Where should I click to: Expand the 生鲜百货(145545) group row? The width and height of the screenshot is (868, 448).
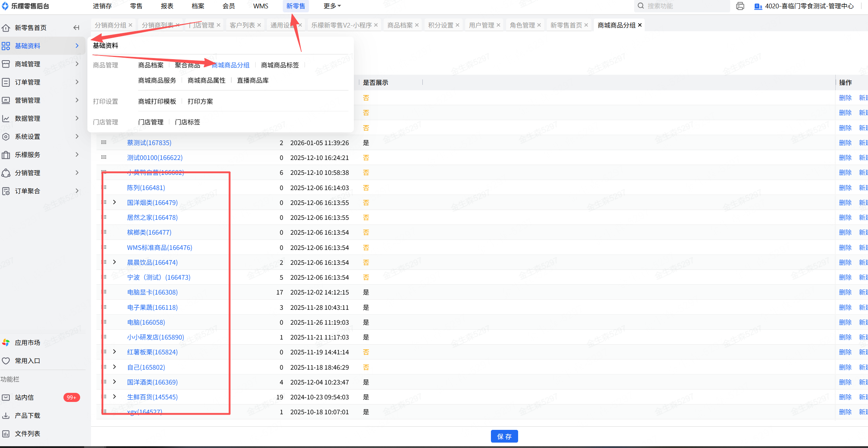pos(115,397)
